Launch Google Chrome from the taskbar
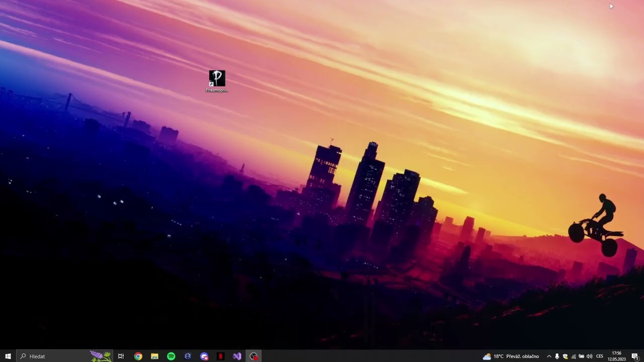 [138, 356]
